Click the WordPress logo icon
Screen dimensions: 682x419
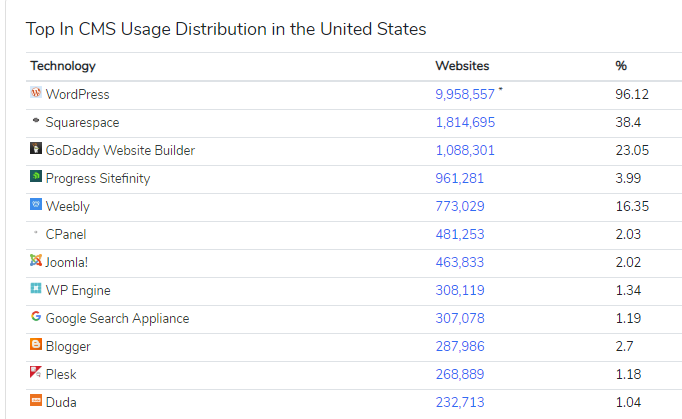pos(36,92)
